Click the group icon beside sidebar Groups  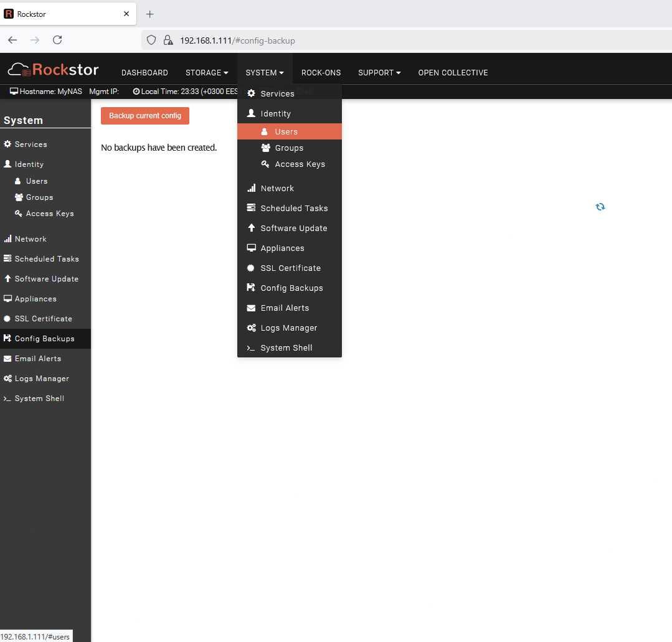coord(19,197)
